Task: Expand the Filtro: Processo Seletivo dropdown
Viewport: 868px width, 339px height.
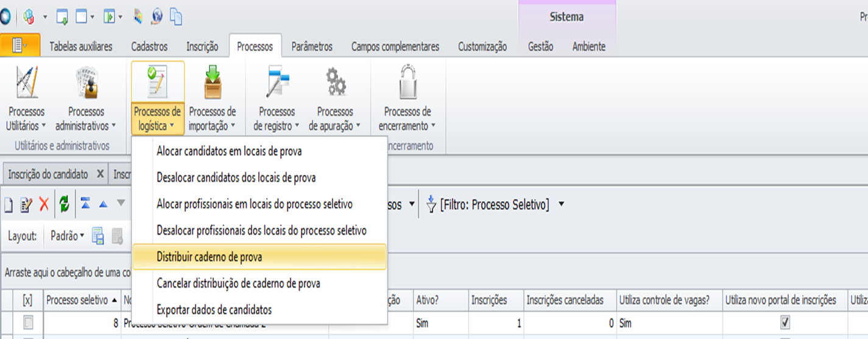Action: tap(561, 204)
